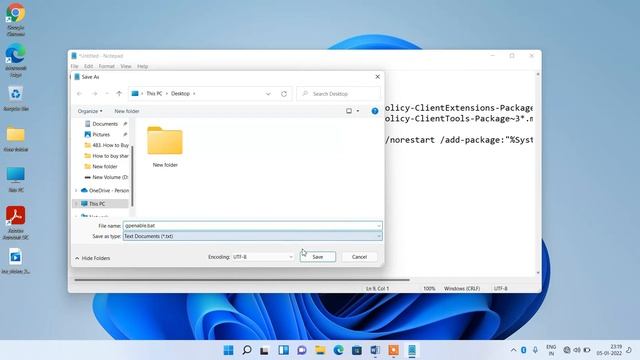Viewport: 640px width, 360px height.
Task: Select Documents in the navigation pane
Action: pyautogui.click(x=105, y=124)
